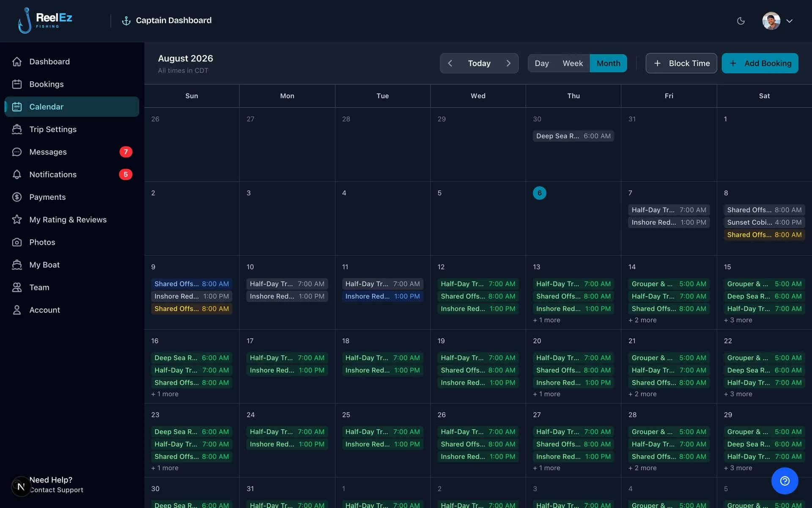Open yellow Shared Offs event on August 9
The image size is (812, 508).
click(192, 309)
